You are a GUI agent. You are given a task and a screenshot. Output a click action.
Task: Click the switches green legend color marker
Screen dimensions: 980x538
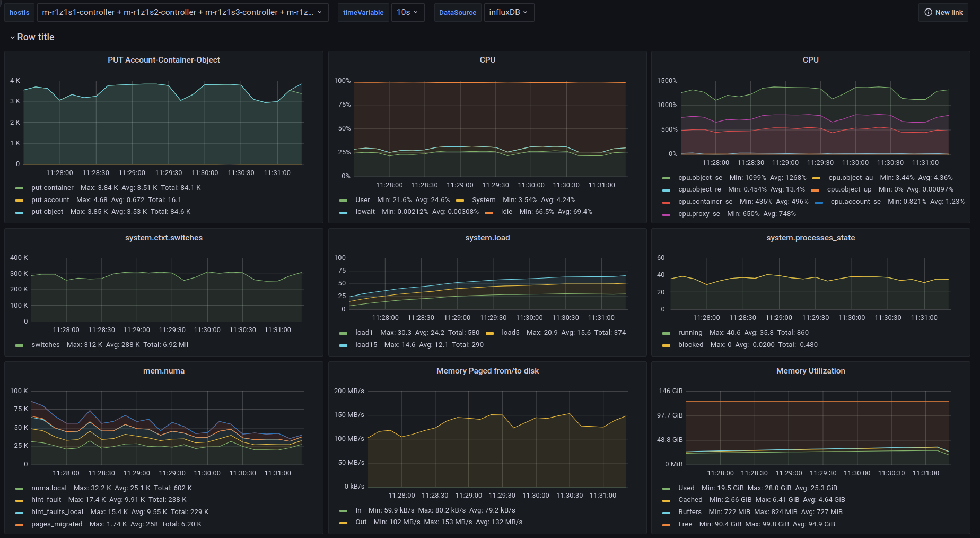(20, 345)
